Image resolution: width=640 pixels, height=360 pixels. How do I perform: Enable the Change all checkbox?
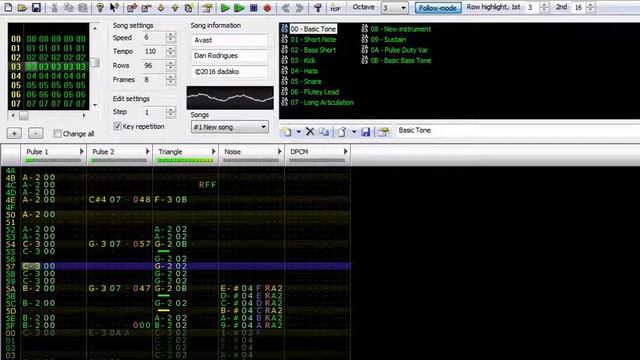(58, 133)
